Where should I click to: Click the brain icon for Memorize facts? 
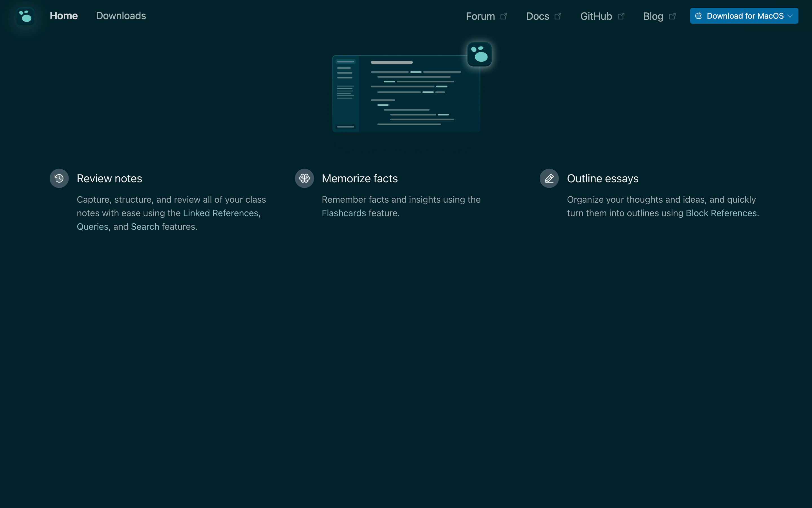tap(304, 178)
